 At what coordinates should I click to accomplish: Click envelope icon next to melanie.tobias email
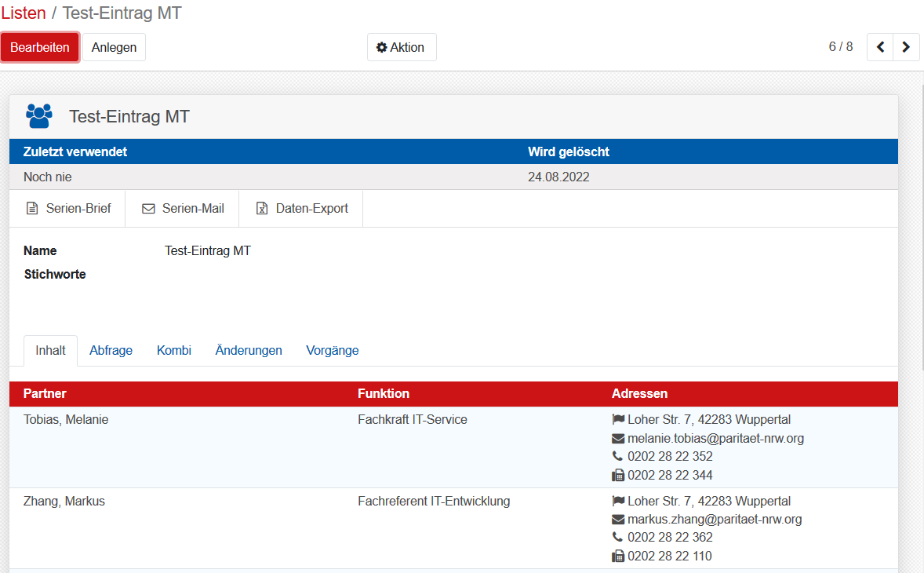618,439
